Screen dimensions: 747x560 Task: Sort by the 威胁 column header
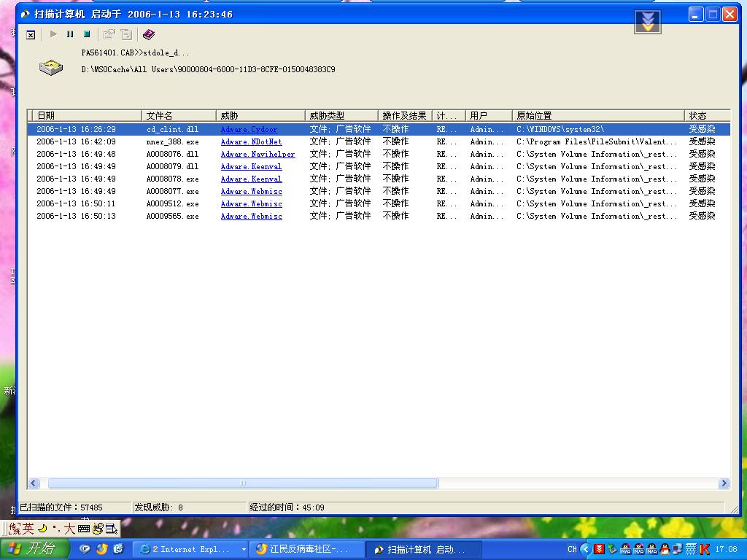(260, 116)
